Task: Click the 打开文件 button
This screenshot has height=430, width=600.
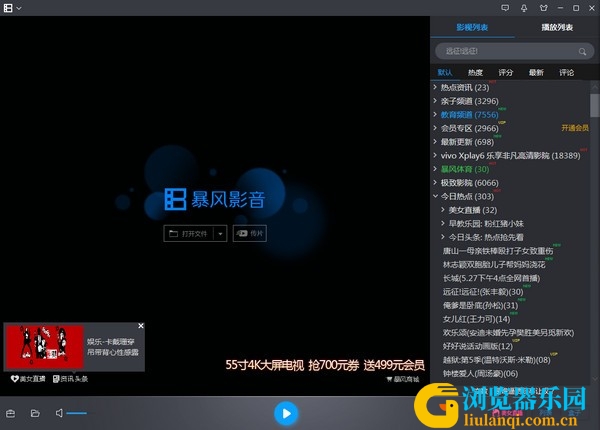Action: [188, 233]
